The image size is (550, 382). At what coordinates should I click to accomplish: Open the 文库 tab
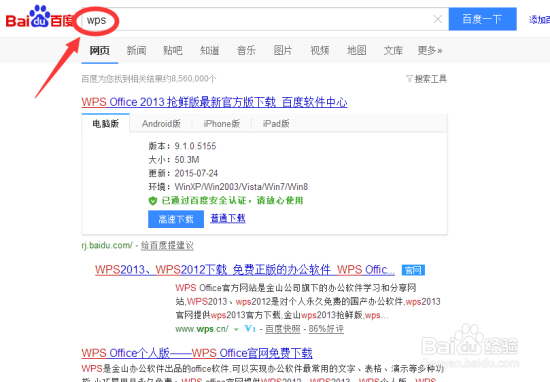pyautogui.click(x=393, y=51)
